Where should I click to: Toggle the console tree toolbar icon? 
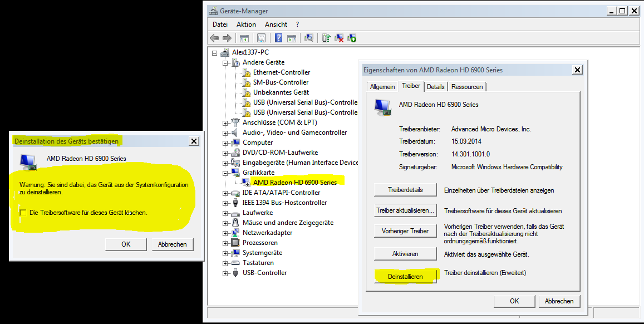[244, 38]
